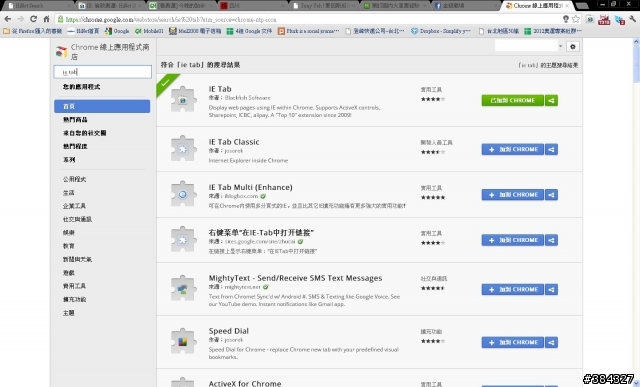The image size is (640, 387).
Task: Open the store settings gear icon
Action: point(573,47)
